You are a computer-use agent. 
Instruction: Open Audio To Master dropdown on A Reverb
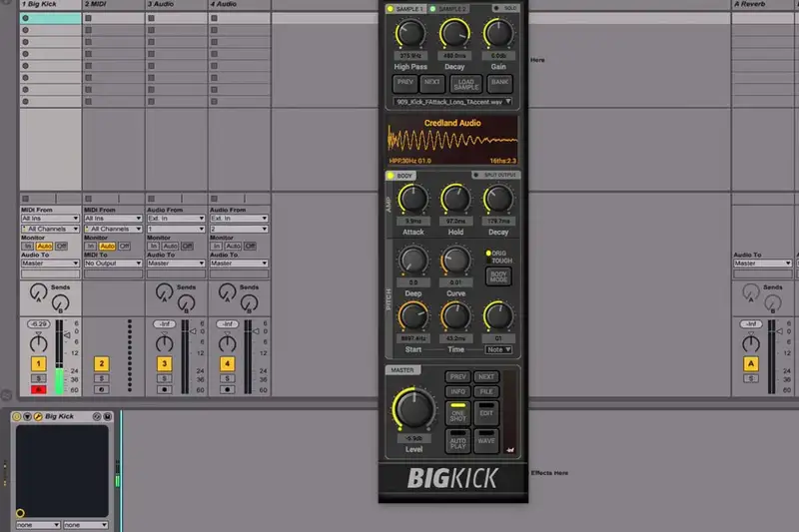(762, 264)
